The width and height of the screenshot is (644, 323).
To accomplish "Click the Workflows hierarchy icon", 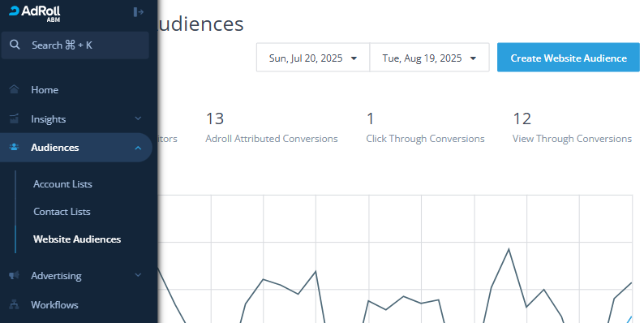I will click(14, 304).
